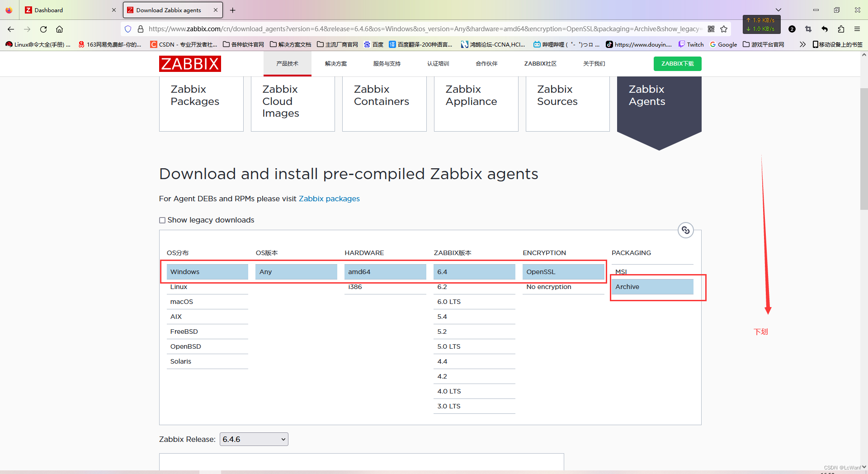Open the Linux命令大全 bookmark
868x474 pixels.
click(x=38, y=44)
